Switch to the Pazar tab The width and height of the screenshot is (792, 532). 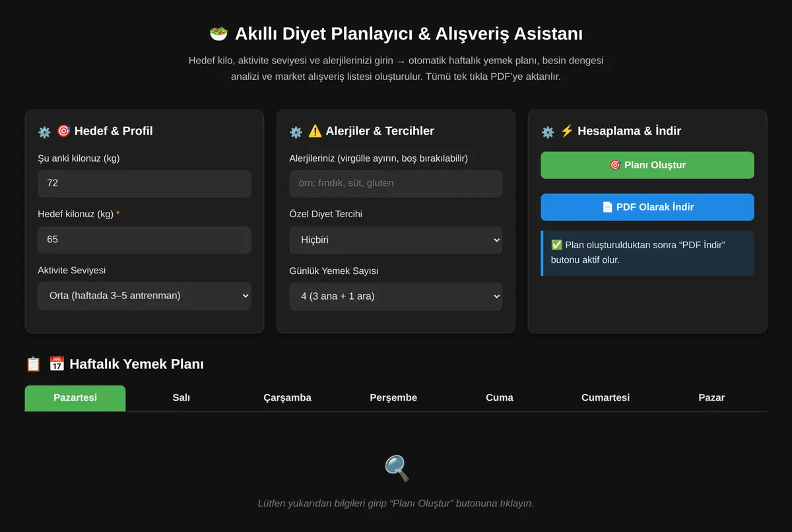711,398
